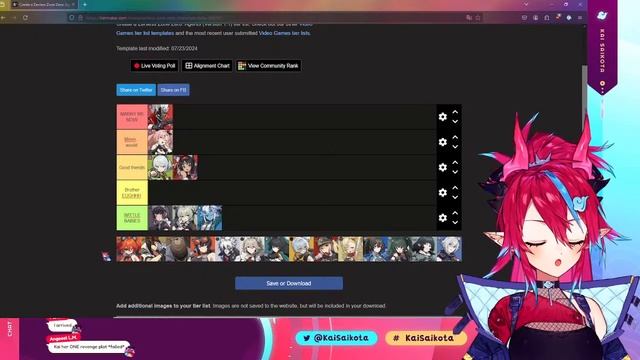Select the orange tier label cell
This screenshot has height=360, width=640.
point(132,142)
